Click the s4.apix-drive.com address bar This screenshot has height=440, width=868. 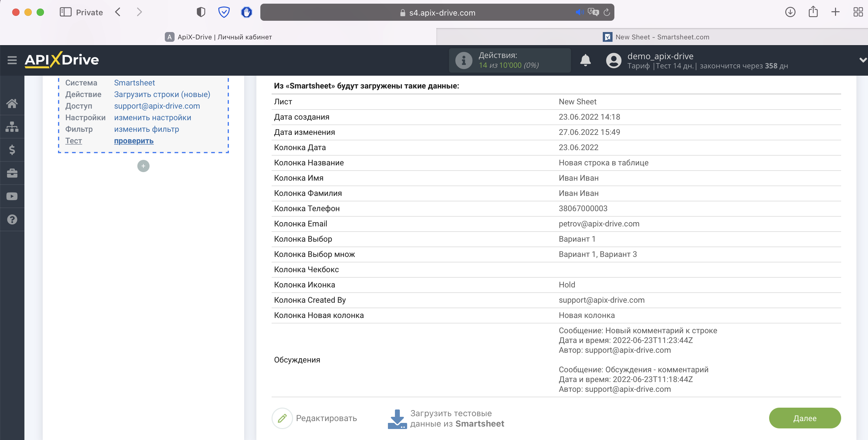pyautogui.click(x=437, y=13)
